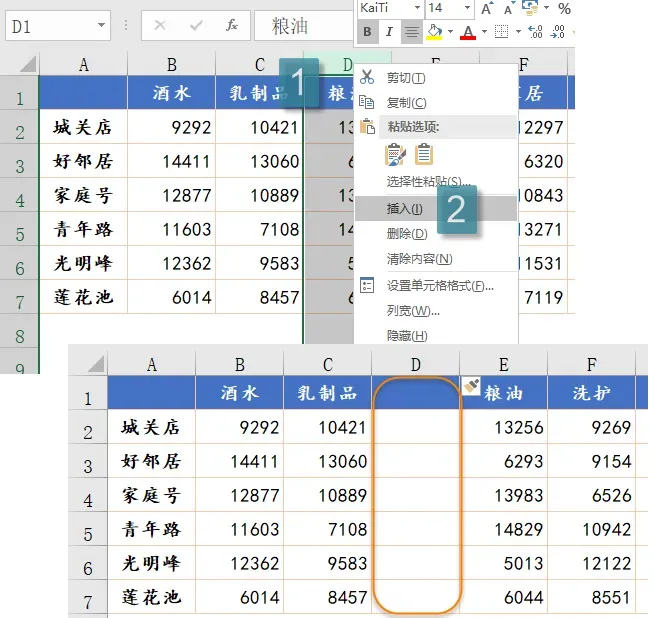
Task: Click cell 14411 in top sheet
Action: click(x=171, y=161)
